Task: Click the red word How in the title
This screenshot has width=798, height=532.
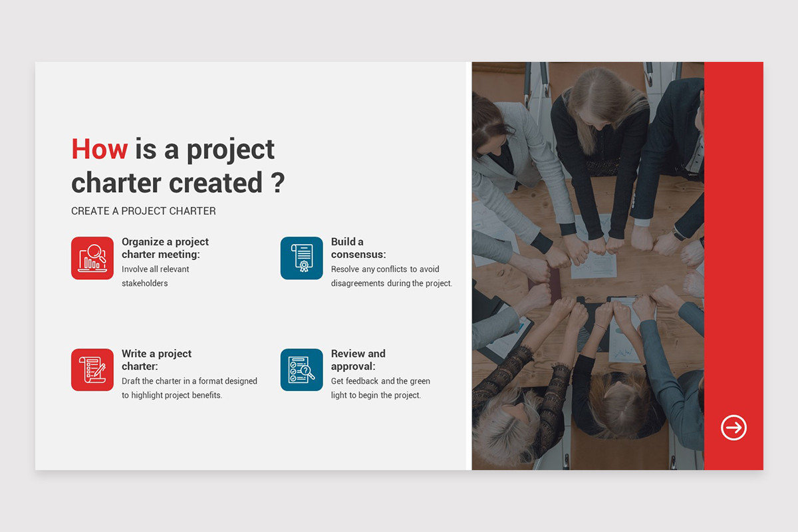Action: [x=100, y=149]
